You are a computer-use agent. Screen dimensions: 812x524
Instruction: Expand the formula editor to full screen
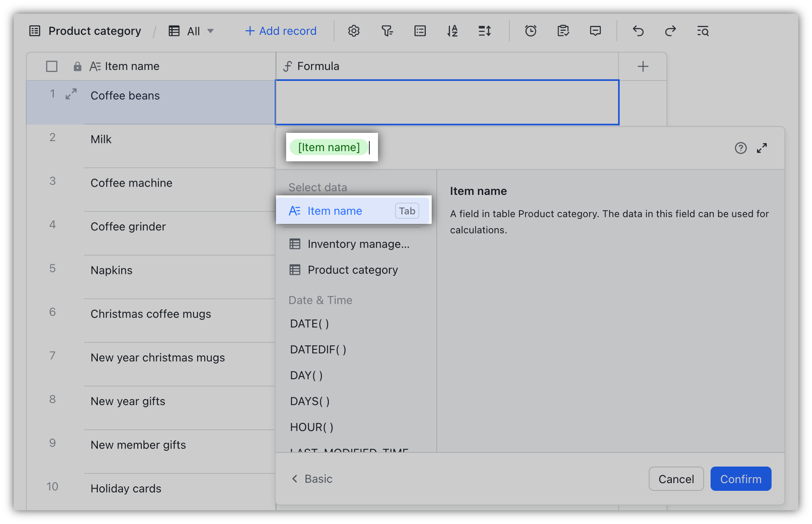coord(761,148)
